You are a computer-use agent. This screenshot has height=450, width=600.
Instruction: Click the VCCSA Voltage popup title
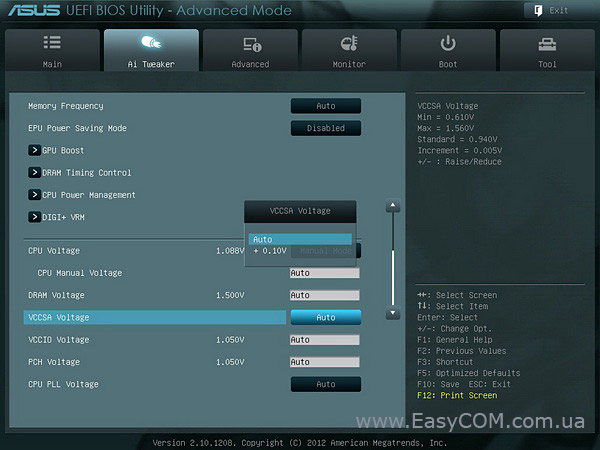[300, 211]
